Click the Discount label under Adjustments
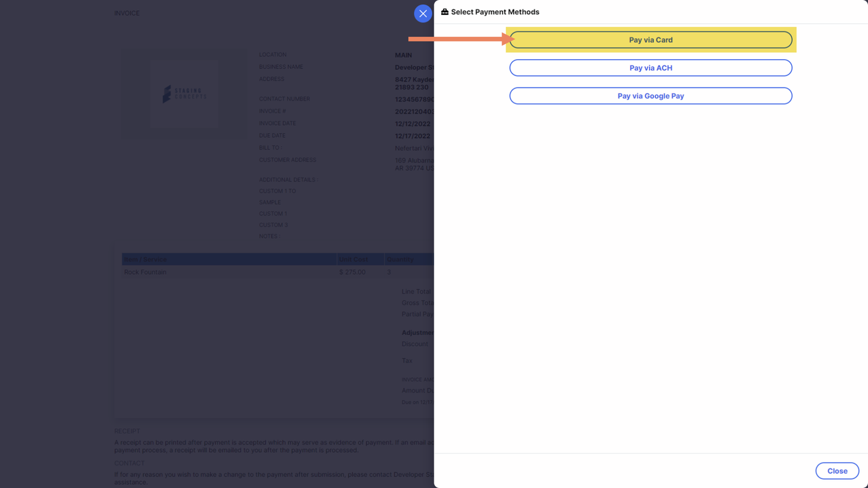868x488 pixels. click(x=415, y=344)
